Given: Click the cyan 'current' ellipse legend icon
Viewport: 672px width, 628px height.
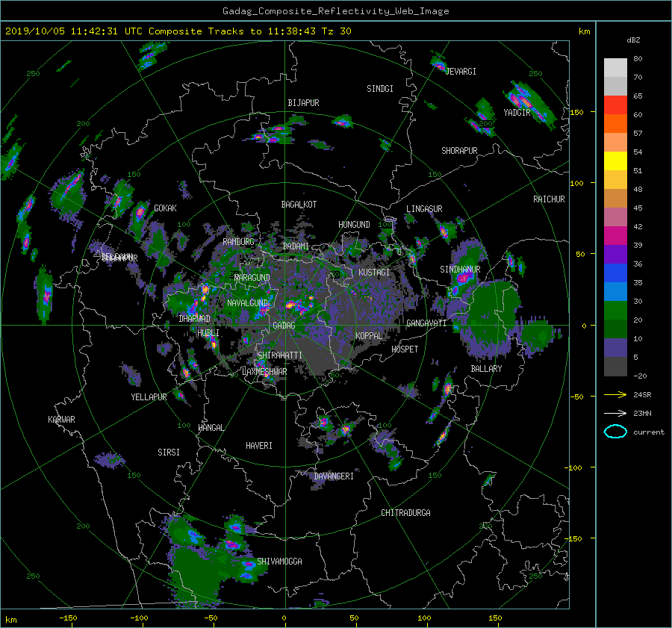Looking at the screenshot, I should click(x=615, y=432).
